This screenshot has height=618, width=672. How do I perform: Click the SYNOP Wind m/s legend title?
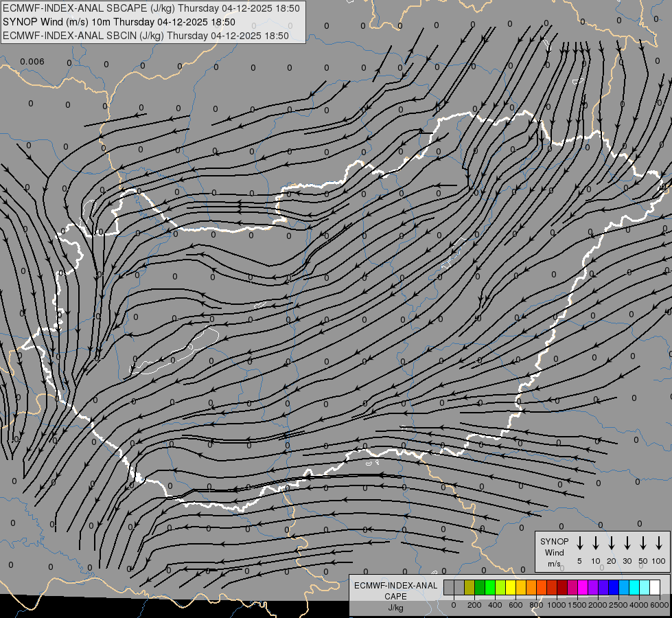554,552
